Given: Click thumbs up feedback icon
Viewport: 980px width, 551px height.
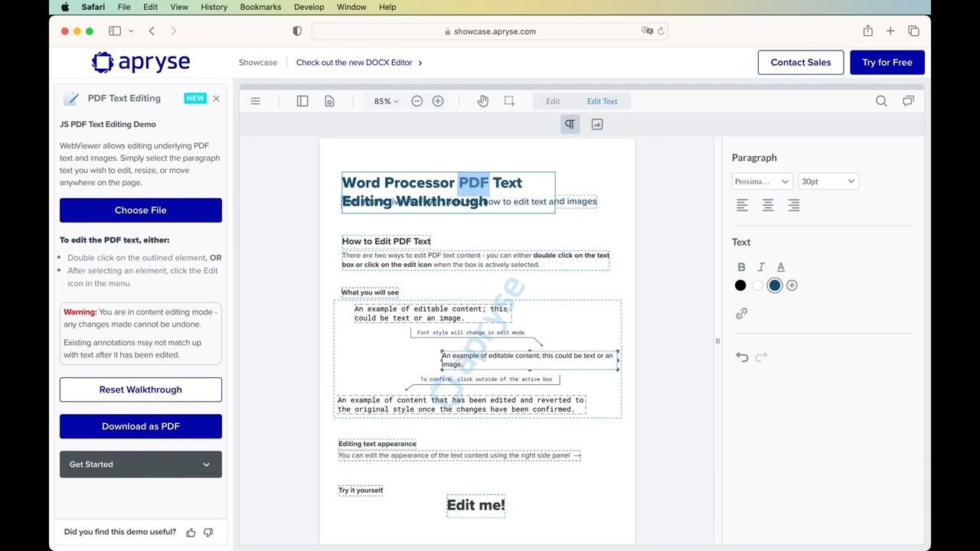Looking at the screenshot, I should (x=191, y=533).
